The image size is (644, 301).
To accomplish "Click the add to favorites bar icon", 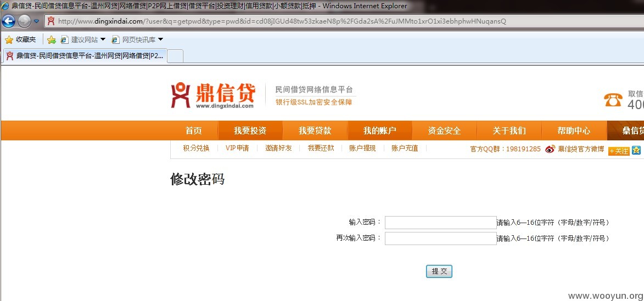I will [52, 40].
